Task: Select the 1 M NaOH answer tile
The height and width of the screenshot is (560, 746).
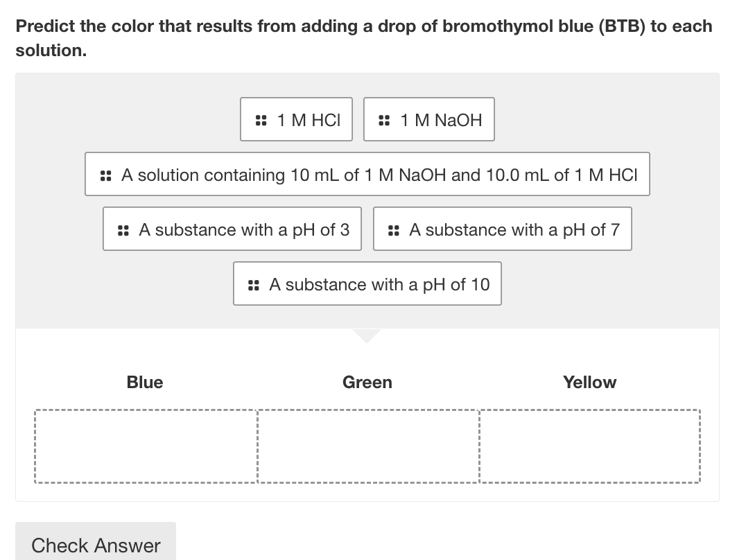Action: (x=428, y=119)
